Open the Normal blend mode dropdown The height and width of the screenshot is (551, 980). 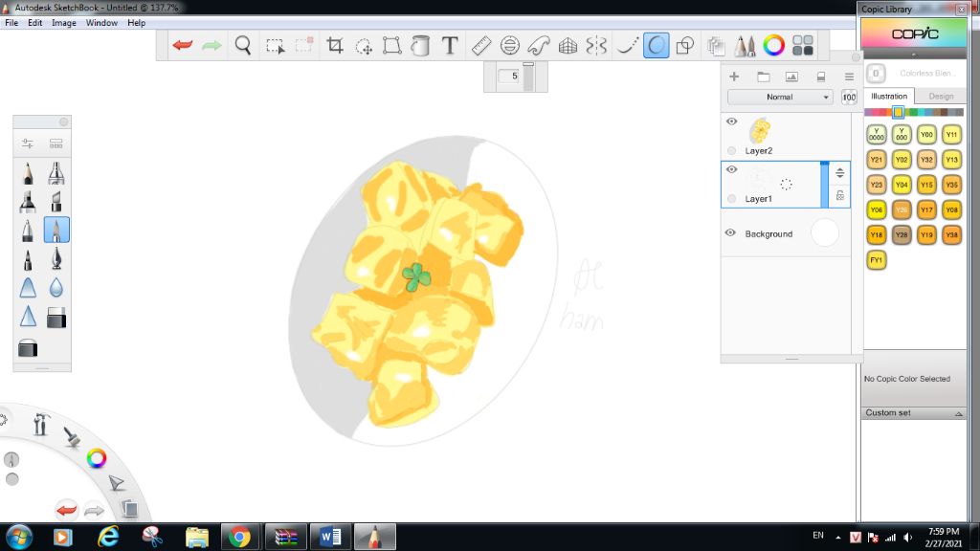(780, 97)
